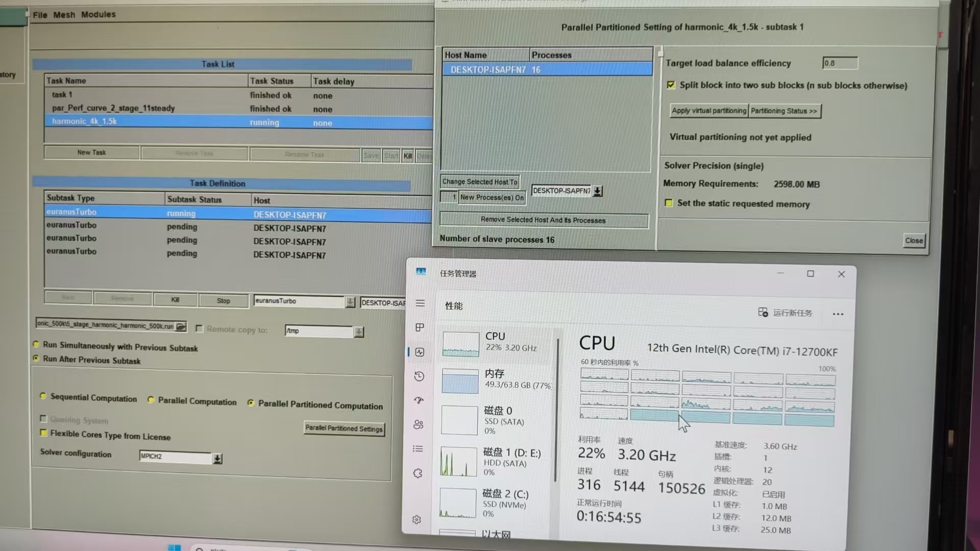Viewport: 980px width, 551px height.
Task: Open subtask host combo box beside euranusTurbo
Action: [383, 303]
